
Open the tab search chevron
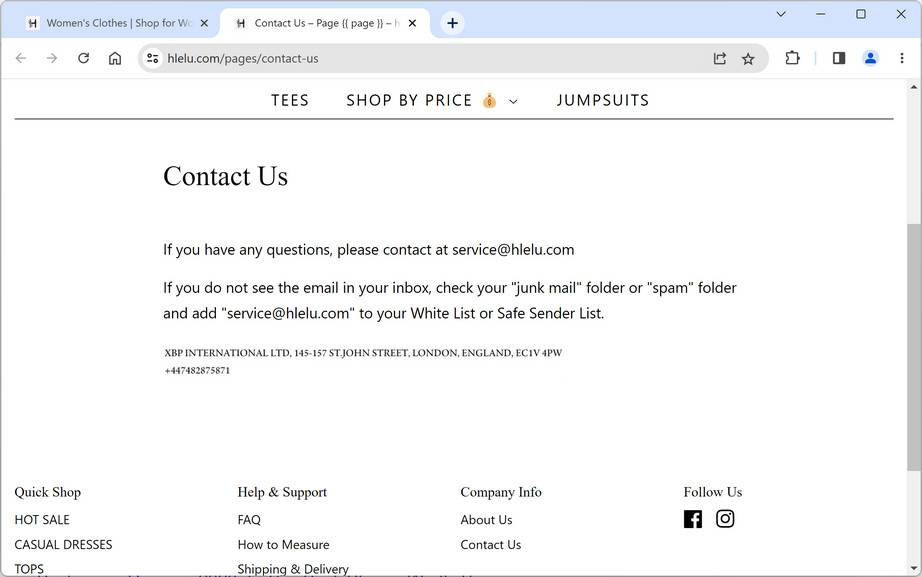[781, 14]
